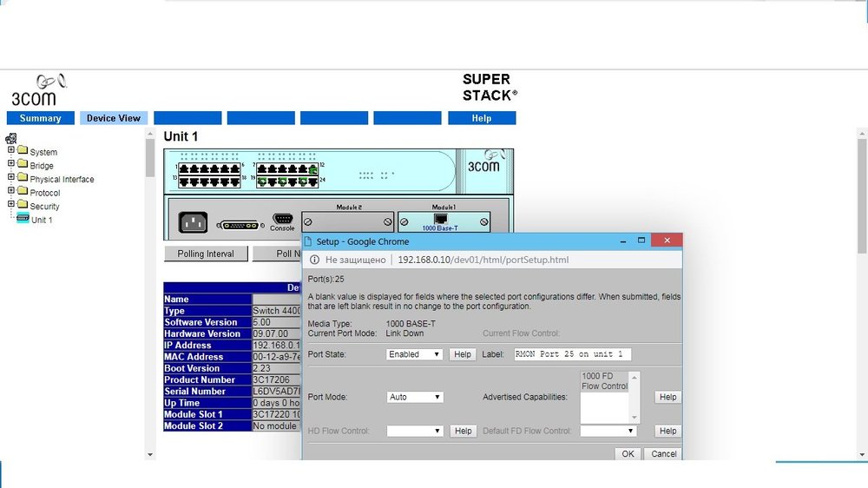Image resolution: width=868 pixels, height=488 pixels.
Task: Expand the Physical Interface node
Action: coord(11,178)
